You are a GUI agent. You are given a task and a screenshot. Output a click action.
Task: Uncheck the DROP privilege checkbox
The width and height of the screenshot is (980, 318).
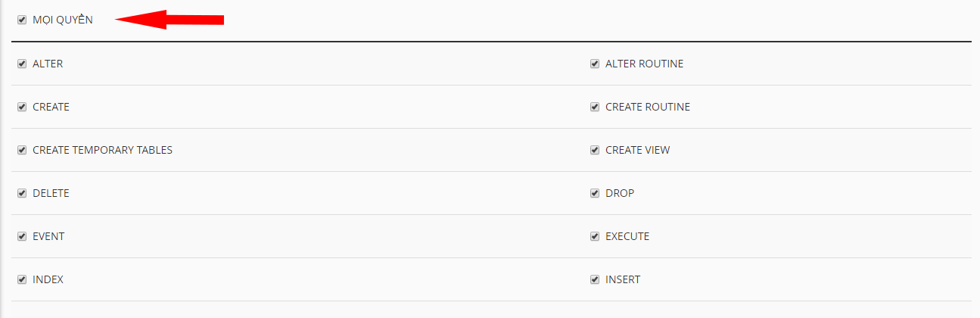595,194
